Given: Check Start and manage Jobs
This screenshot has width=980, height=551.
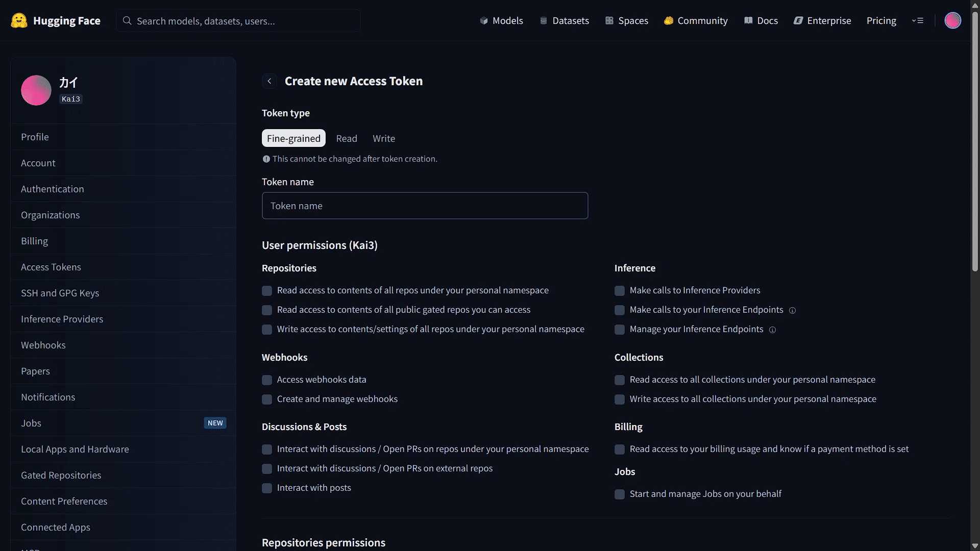Looking at the screenshot, I should 620,494.
